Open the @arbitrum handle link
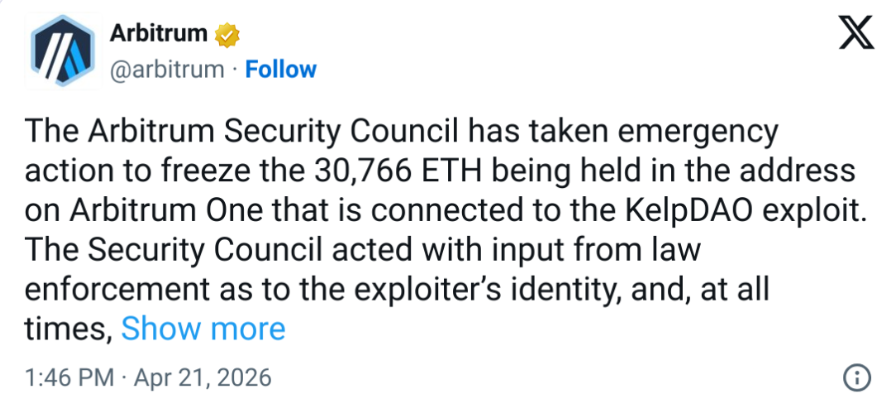Screen dimensions: 894x404 pos(162,69)
